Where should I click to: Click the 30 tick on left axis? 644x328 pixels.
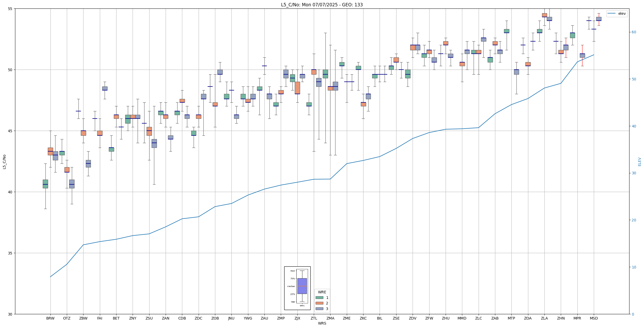coord(10,314)
